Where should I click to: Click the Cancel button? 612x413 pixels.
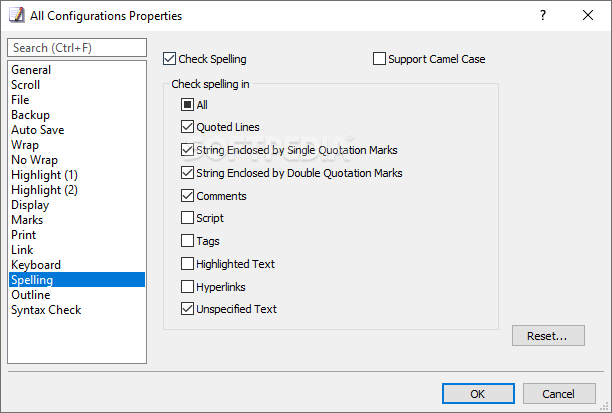[559, 393]
